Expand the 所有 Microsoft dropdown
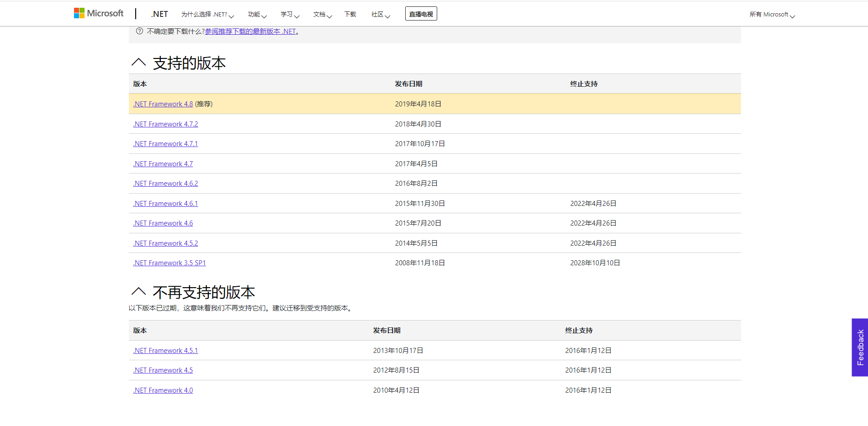Viewport: 868px width, 426px height. pos(772,15)
